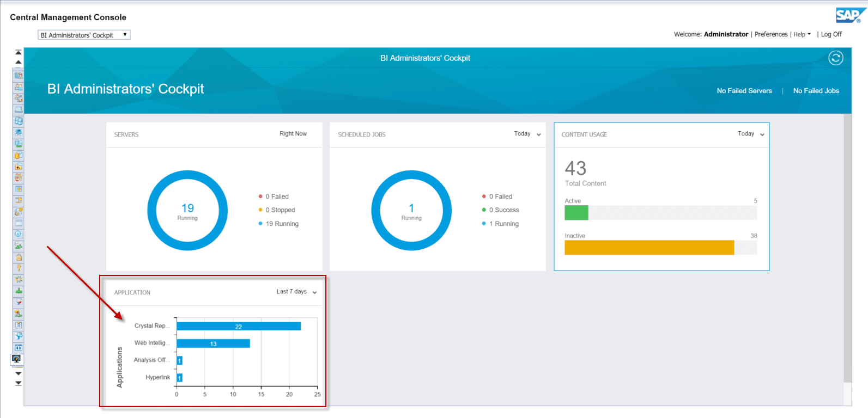The image size is (868, 418).
Task: Click the APPLICATION tile heading
Action: coord(132,293)
